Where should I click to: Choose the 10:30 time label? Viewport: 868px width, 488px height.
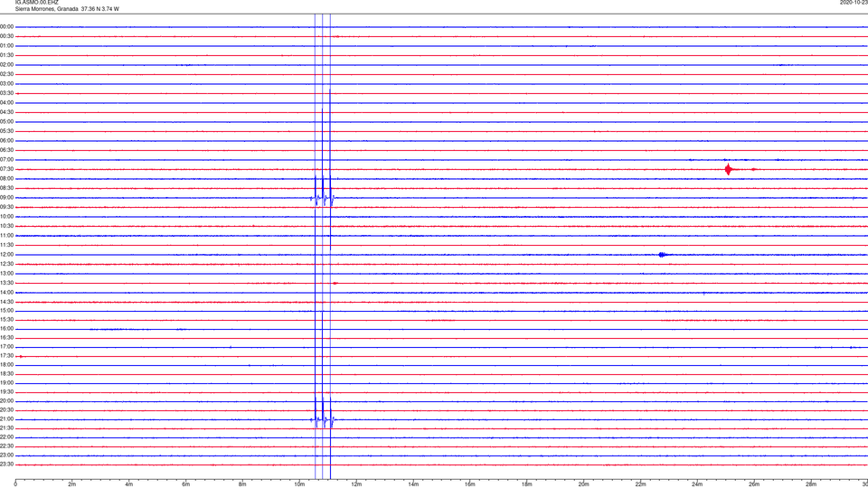[6, 226]
